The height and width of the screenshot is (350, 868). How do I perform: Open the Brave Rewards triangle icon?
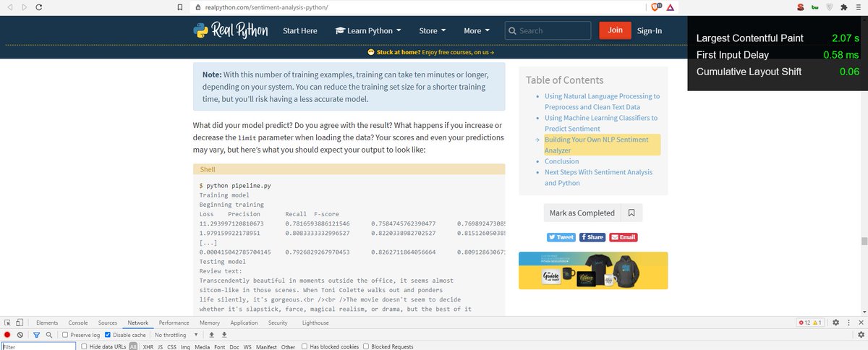[670, 7]
